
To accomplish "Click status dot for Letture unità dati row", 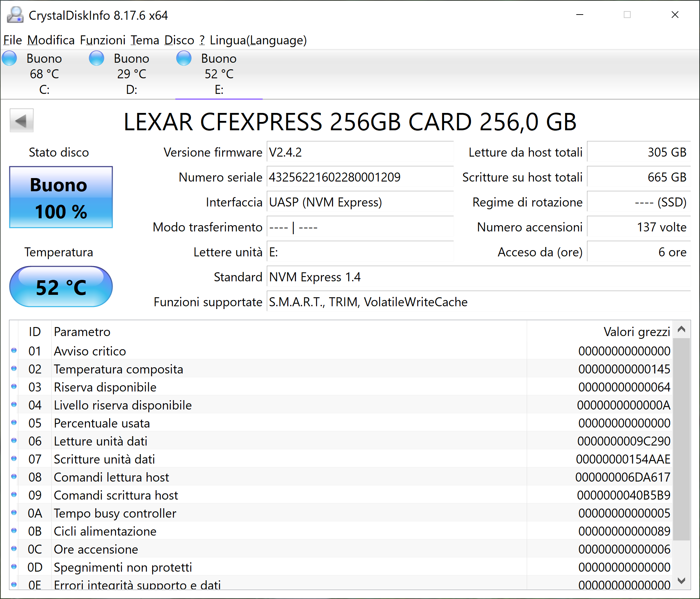I will (14, 441).
